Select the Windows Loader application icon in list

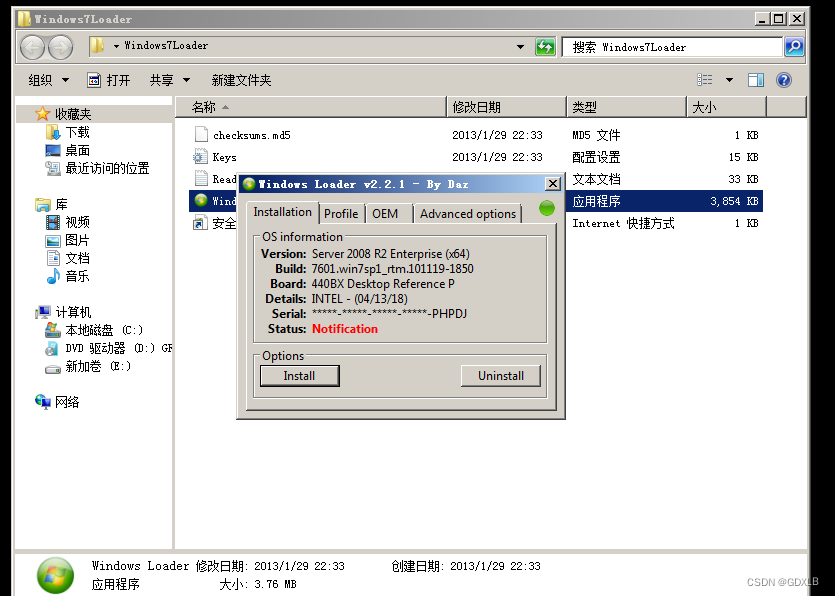pyautogui.click(x=201, y=200)
